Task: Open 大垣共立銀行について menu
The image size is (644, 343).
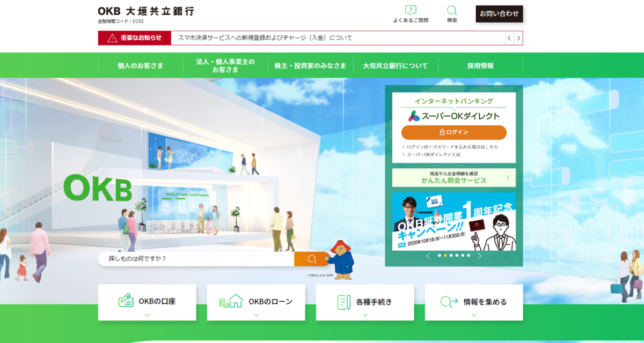Action: pyautogui.click(x=396, y=66)
